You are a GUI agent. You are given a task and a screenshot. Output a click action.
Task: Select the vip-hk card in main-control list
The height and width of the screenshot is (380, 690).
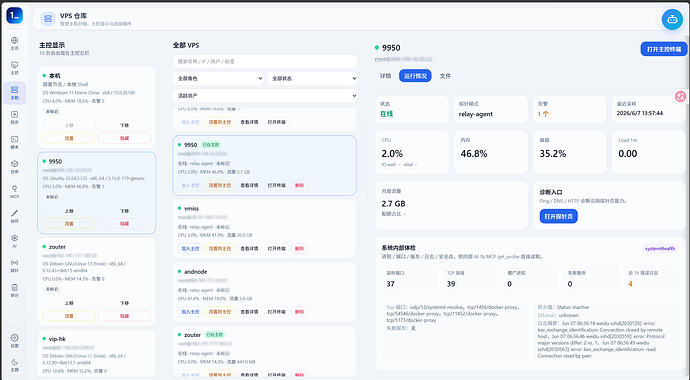pyautogui.click(x=96, y=353)
